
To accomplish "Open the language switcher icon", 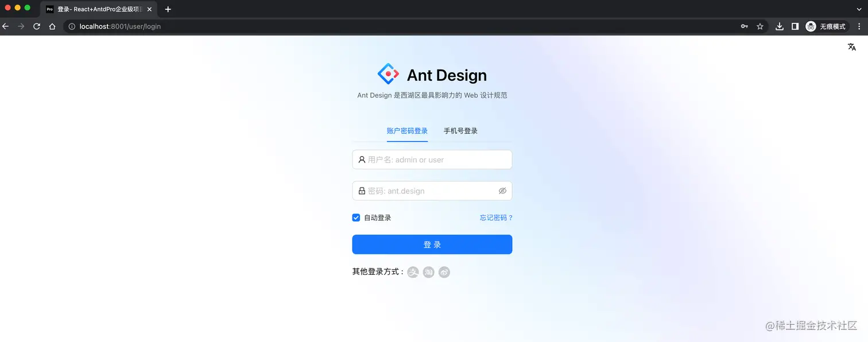I will 852,47.
